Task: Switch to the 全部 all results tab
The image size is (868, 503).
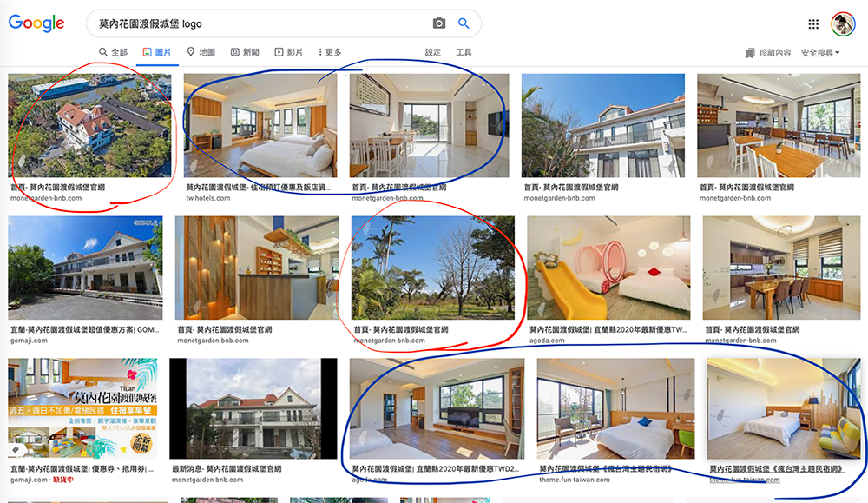Action: (113, 52)
